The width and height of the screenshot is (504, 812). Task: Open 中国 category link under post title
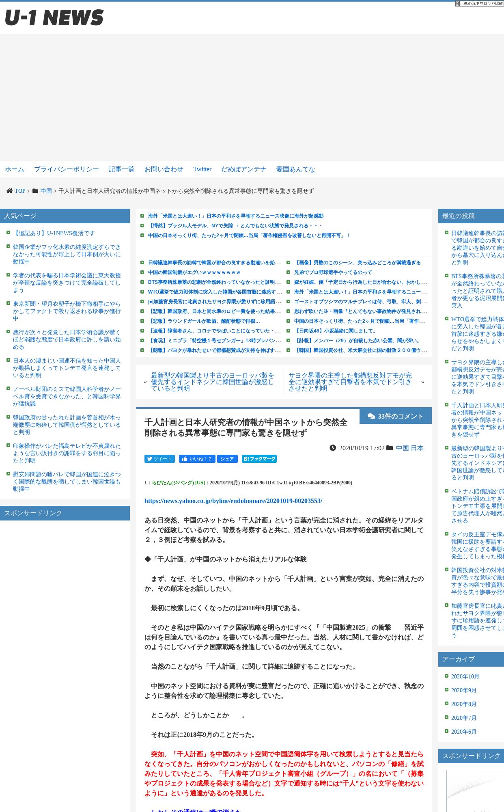tap(403, 448)
